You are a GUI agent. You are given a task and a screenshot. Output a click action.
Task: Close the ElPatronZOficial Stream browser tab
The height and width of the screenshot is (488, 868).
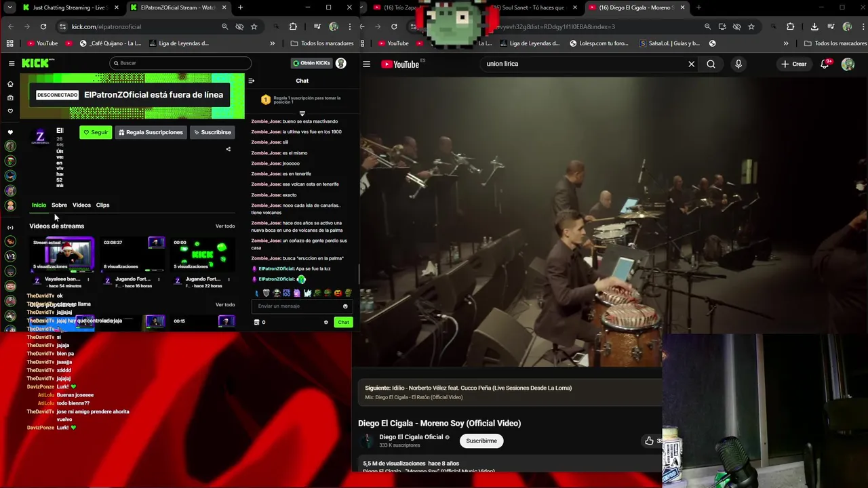(225, 7)
